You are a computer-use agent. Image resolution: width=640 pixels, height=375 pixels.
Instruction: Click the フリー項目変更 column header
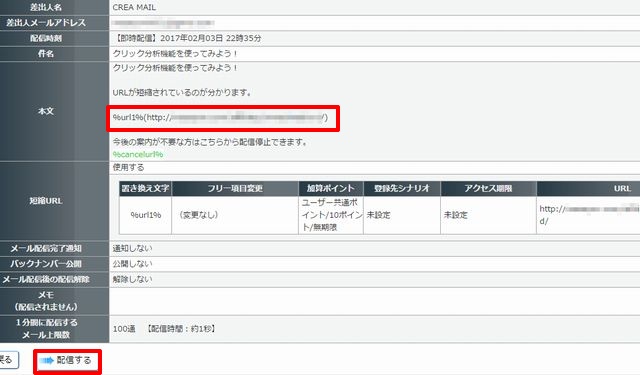[x=235, y=189]
